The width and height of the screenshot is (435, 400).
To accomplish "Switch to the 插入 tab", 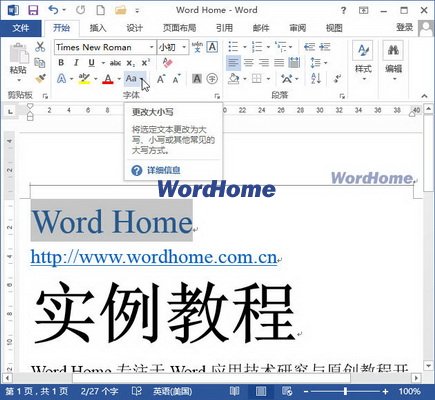I will 98,28.
